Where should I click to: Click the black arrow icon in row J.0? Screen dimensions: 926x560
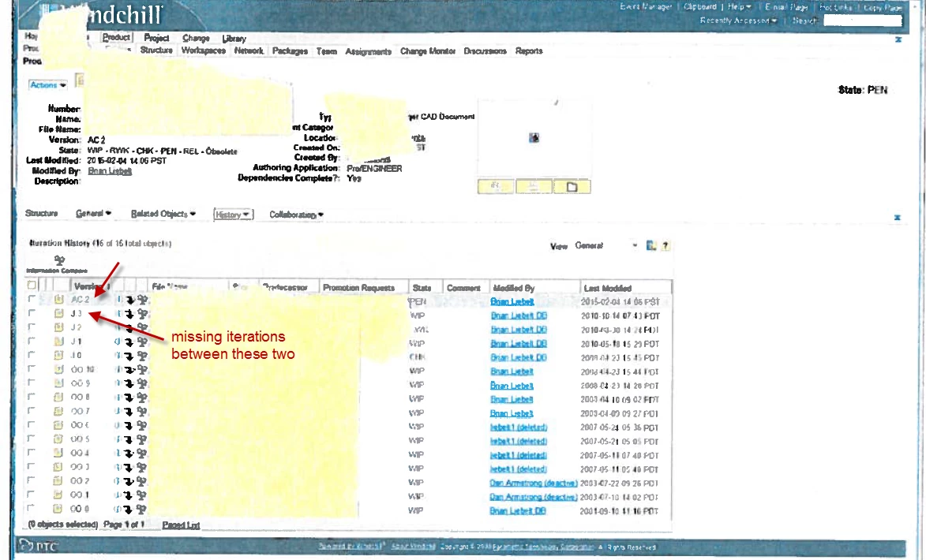coord(129,356)
